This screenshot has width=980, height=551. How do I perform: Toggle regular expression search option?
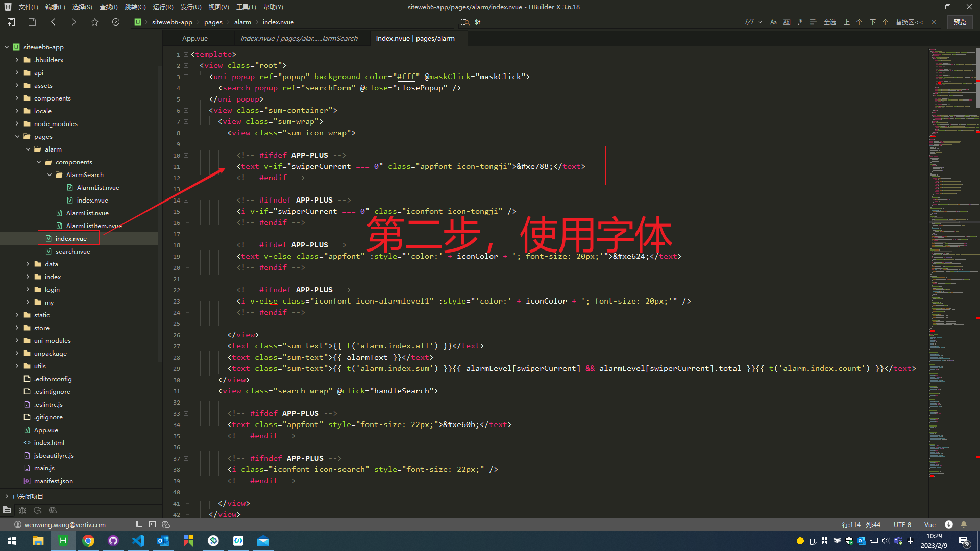pos(800,22)
